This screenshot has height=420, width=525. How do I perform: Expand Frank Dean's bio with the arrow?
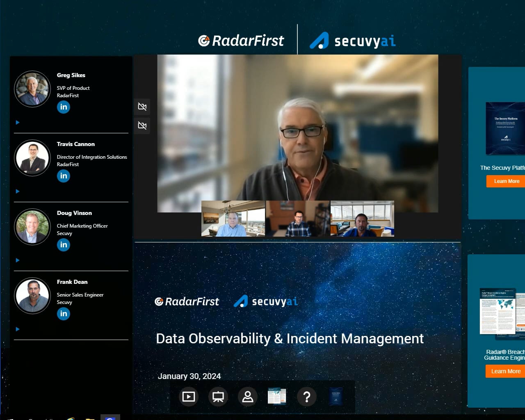[x=18, y=329]
